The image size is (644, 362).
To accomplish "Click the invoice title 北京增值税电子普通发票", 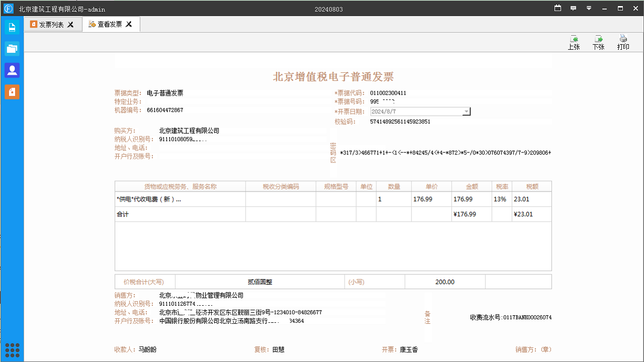I will [333, 77].
